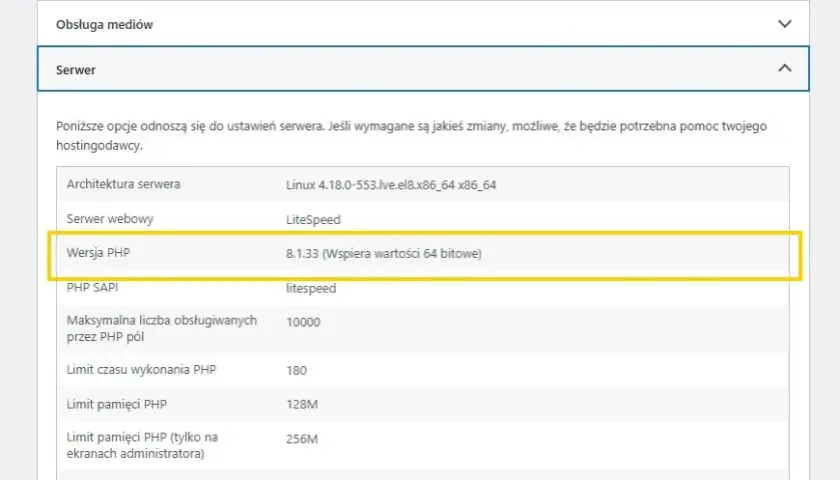Select the 180 execution time value

pos(296,371)
